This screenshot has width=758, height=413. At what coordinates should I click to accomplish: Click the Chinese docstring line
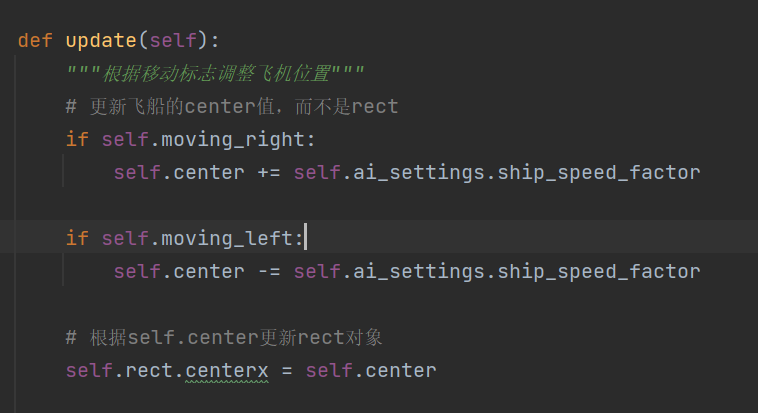[x=215, y=74]
